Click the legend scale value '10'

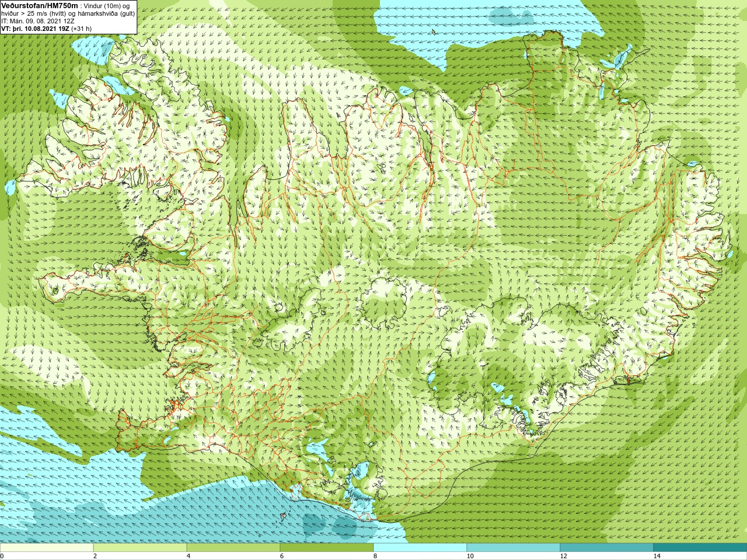(470, 556)
